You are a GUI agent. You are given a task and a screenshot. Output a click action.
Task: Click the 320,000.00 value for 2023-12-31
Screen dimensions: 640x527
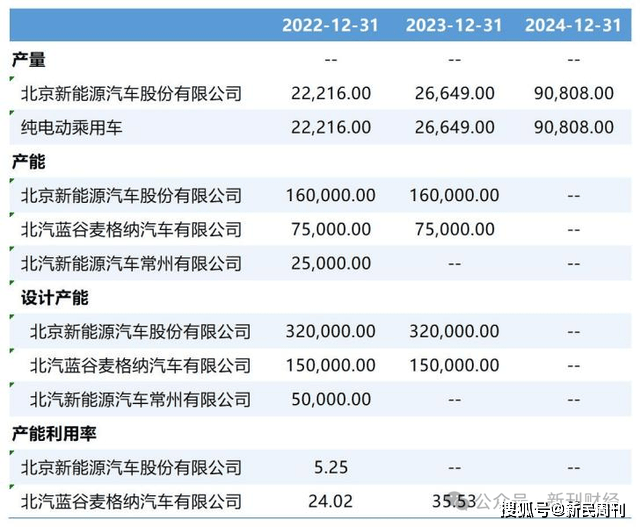pos(454,331)
